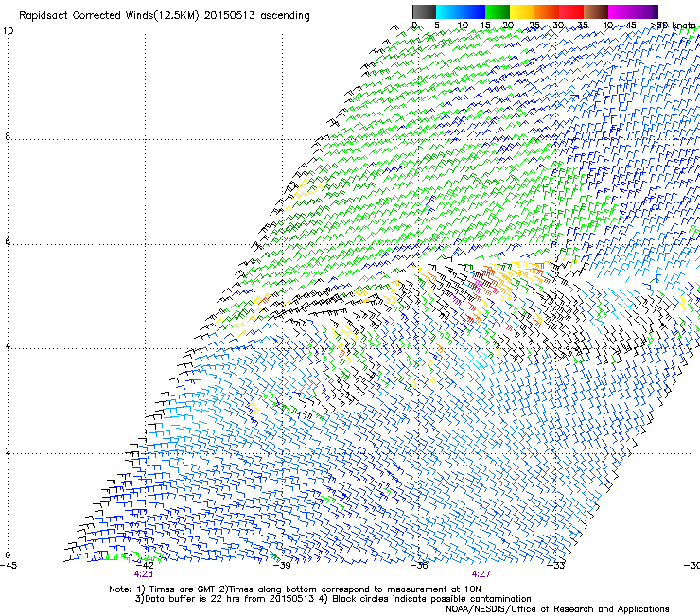Click the title 'Rapidscat Corrected Winds(12.5KM)'
700x615 pixels.
[x=109, y=16]
